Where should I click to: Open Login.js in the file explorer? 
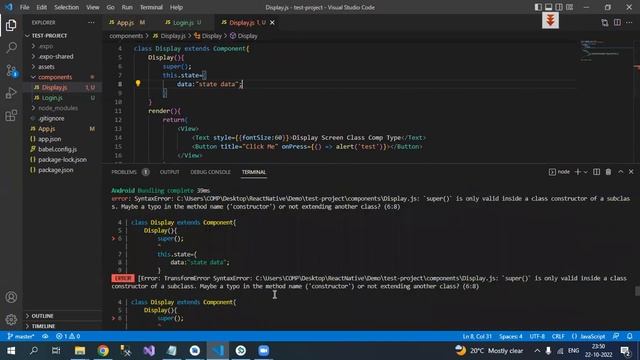pyautogui.click(x=52, y=98)
